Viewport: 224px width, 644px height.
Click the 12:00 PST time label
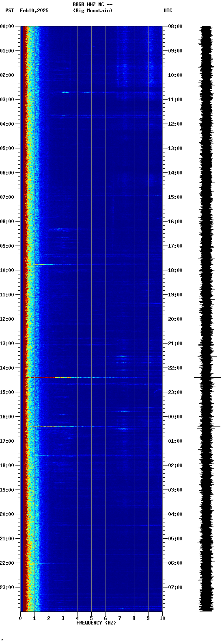7,319
